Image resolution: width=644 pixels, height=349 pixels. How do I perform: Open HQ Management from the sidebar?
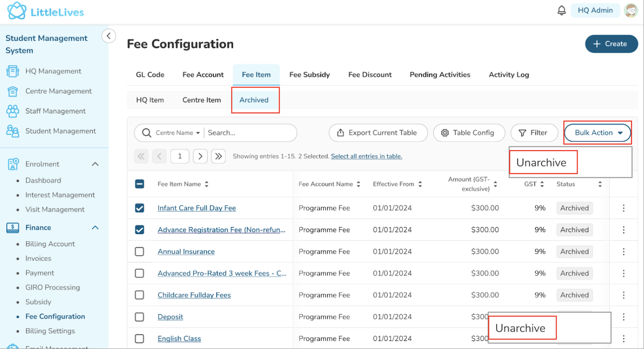53,71
